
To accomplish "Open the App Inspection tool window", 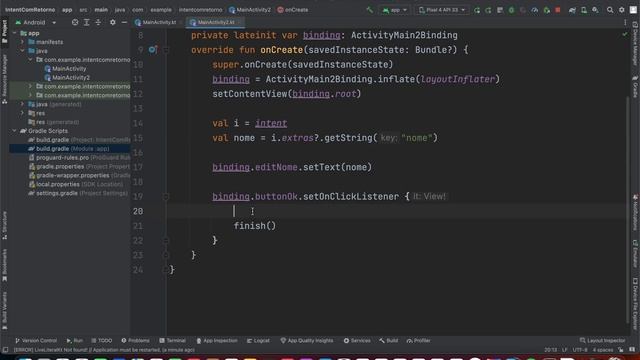I will [217, 340].
